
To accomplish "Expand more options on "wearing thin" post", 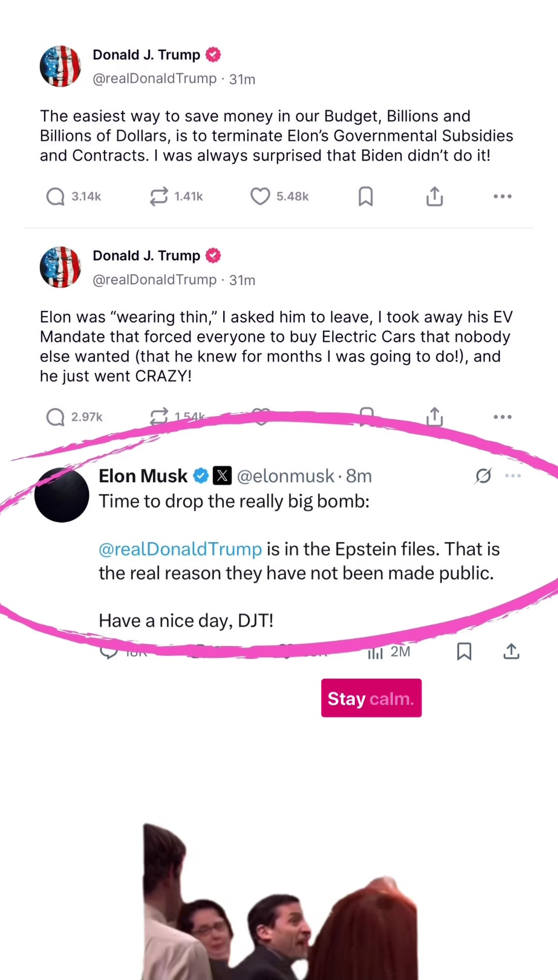I will pyautogui.click(x=502, y=417).
